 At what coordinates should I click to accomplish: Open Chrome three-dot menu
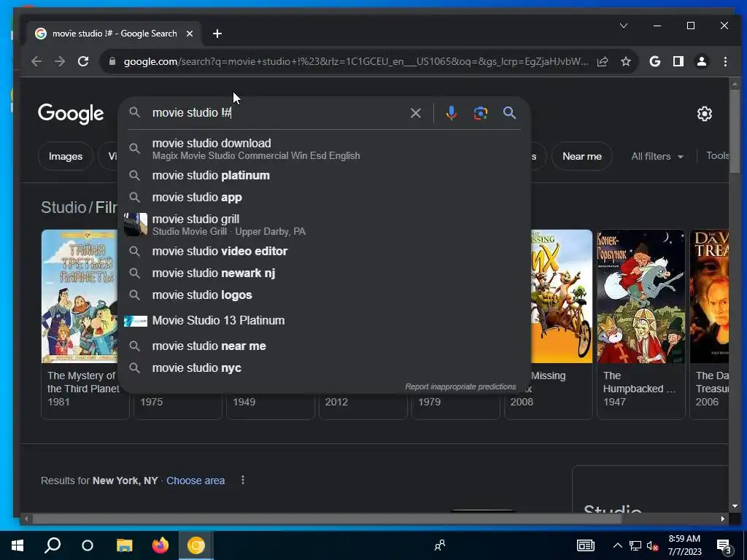[725, 61]
